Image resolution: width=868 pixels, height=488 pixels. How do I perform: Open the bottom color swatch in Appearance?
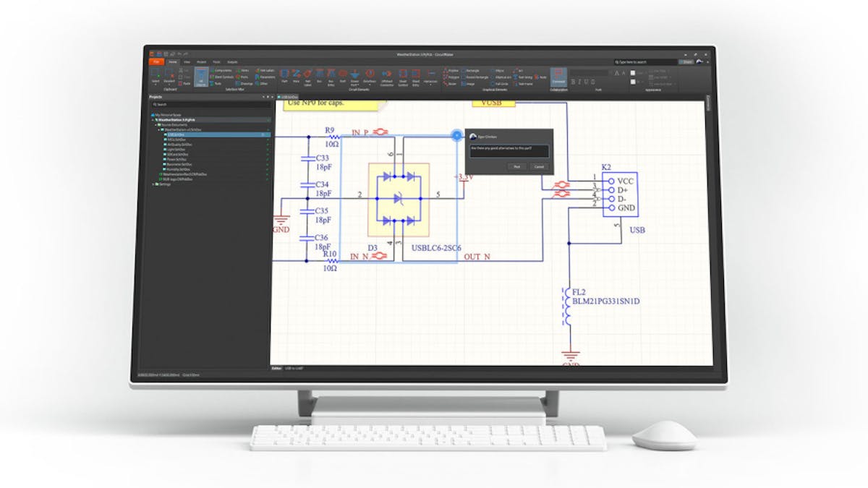633,82
